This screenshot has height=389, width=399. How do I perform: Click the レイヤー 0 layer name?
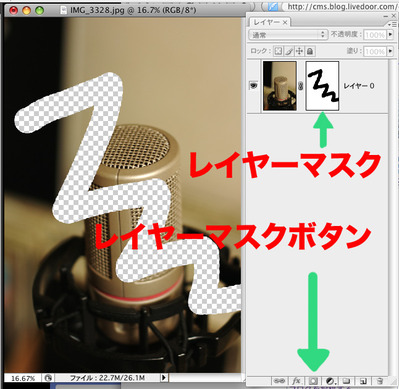tap(359, 86)
